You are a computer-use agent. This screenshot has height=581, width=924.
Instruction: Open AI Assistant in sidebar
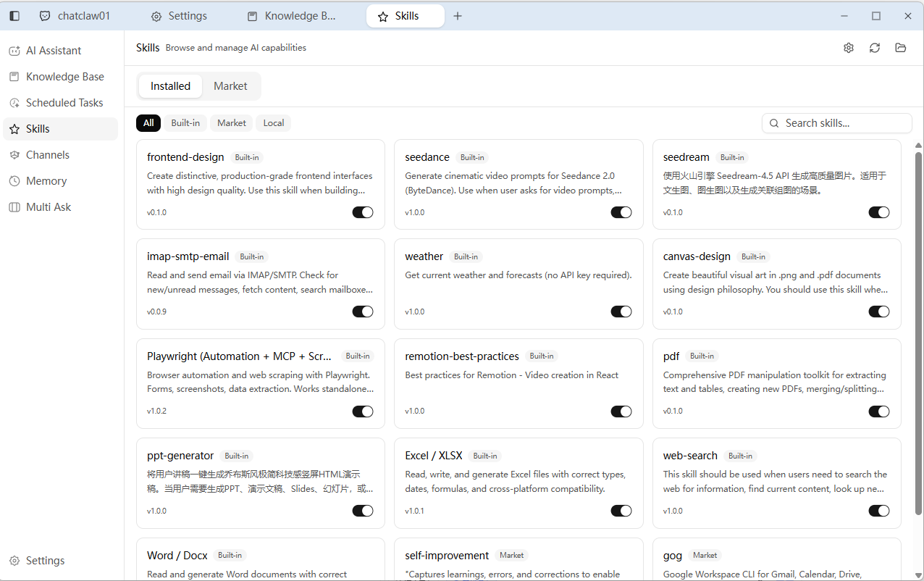point(61,51)
